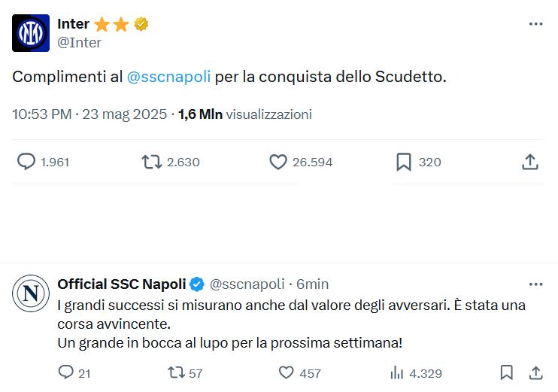Reply to Napoli's tweet with 21 comments
Screen dimensions: 558x392
coord(66,372)
